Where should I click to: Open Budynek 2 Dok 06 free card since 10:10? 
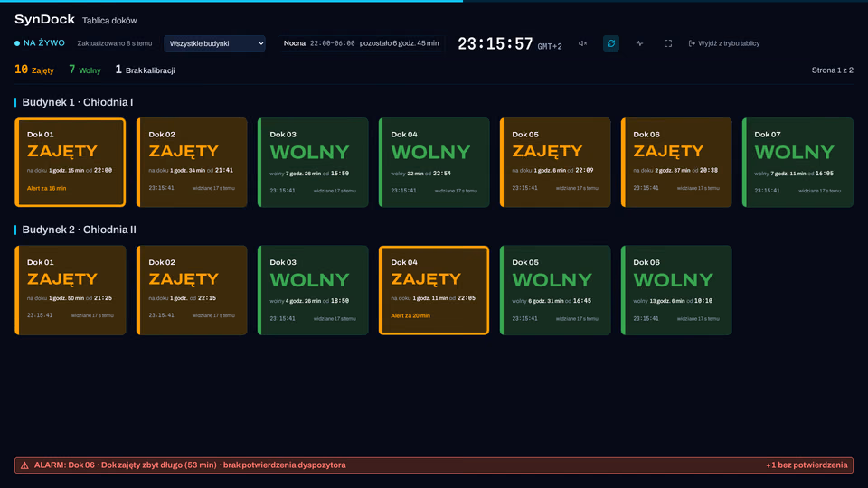pyautogui.click(x=676, y=290)
